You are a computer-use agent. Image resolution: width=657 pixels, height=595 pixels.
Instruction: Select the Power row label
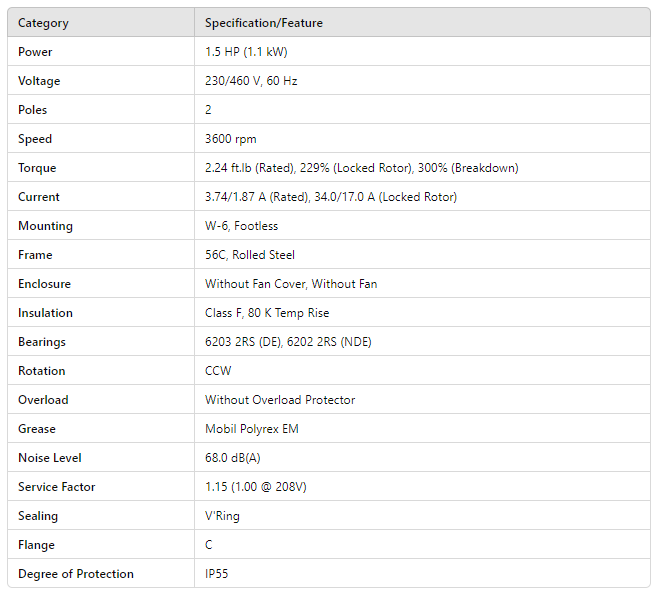35,52
